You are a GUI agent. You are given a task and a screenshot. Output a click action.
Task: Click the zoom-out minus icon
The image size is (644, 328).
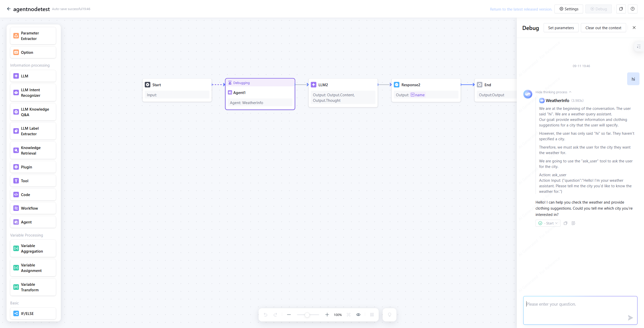tap(289, 315)
